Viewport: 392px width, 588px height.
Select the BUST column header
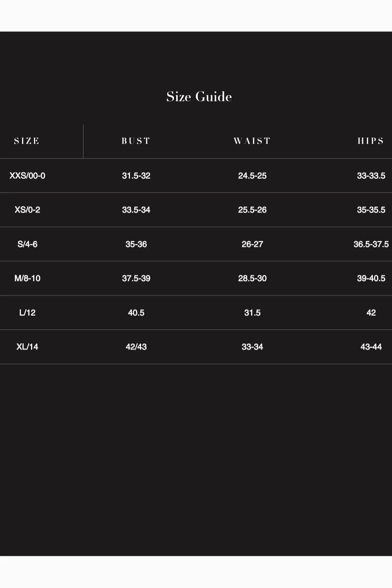[136, 141]
